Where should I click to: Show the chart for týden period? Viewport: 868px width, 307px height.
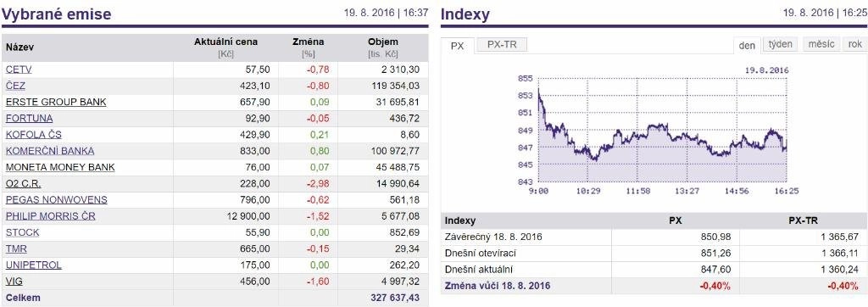click(781, 44)
